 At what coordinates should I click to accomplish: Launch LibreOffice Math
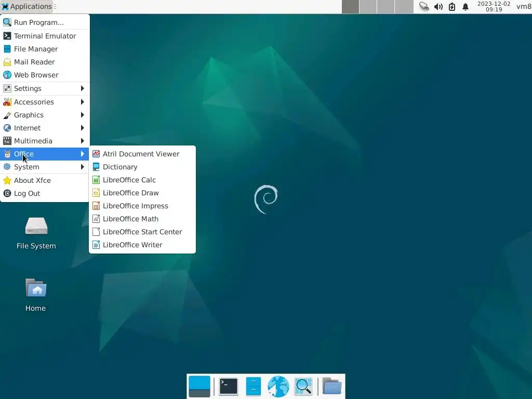coord(142,219)
